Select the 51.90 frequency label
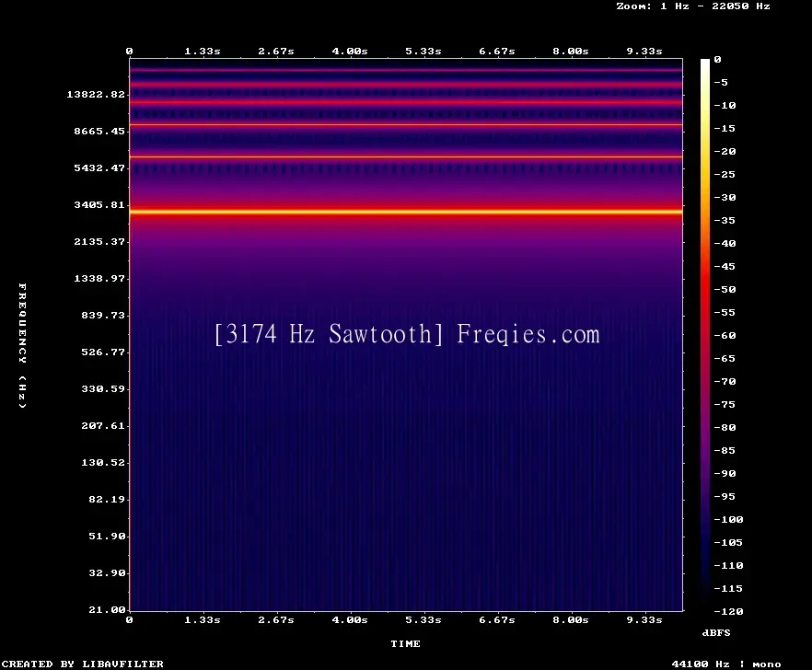The width and height of the screenshot is (812, 670). coord(107,536)
